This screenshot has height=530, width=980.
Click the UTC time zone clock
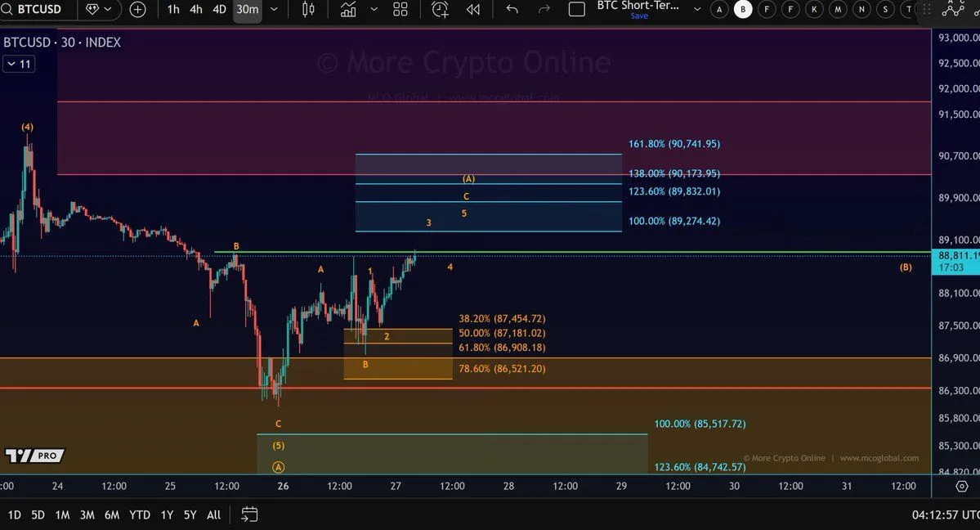(x=945, y=514)
